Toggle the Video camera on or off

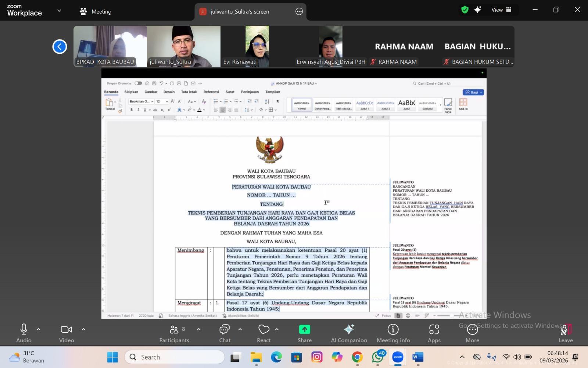point(67,333)
